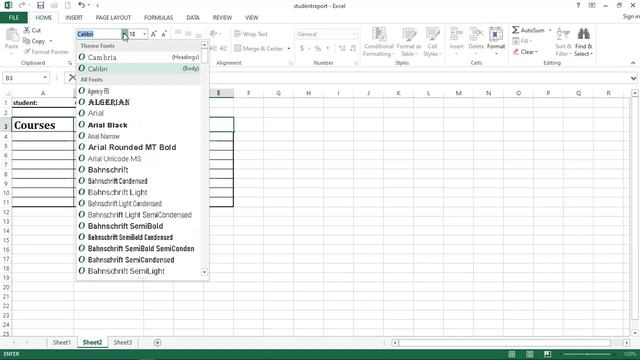Open General number format dropdown
This screenshot has height=360, width=640.
tap(354, 34)
